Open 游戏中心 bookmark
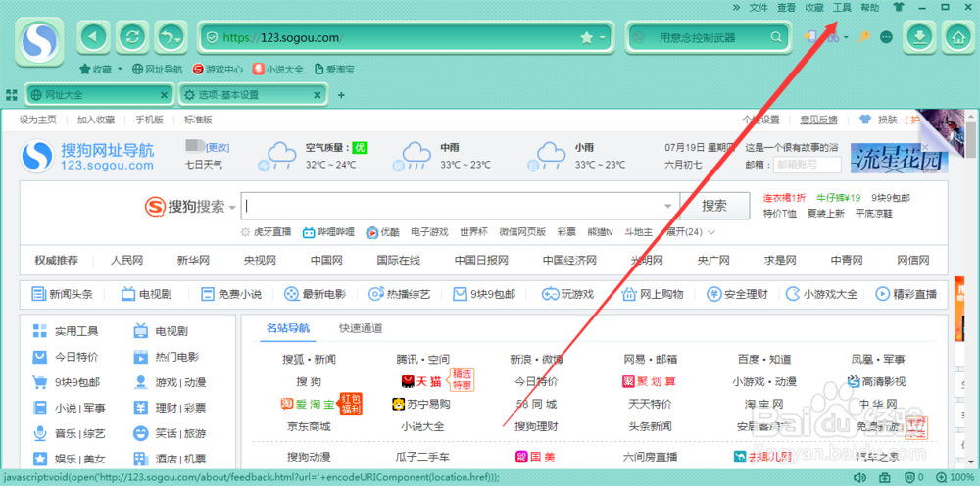The width and height of the screenshot is (980, 486). (219, 70)
